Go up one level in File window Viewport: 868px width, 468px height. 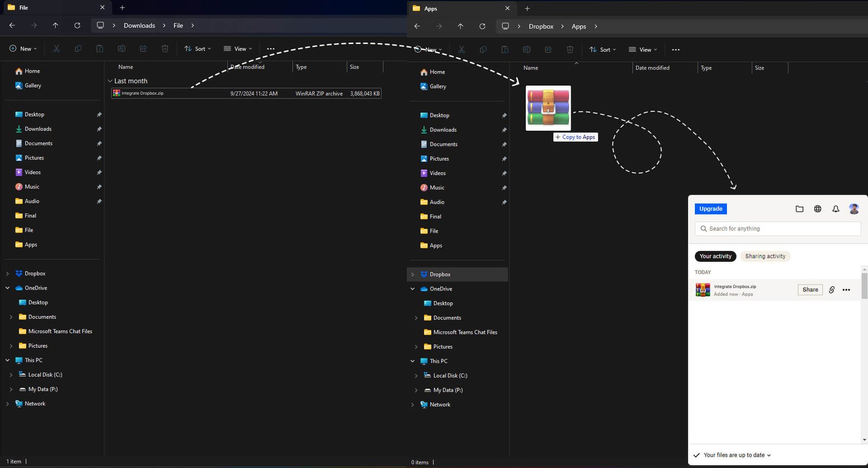click(x=55, y=25)
